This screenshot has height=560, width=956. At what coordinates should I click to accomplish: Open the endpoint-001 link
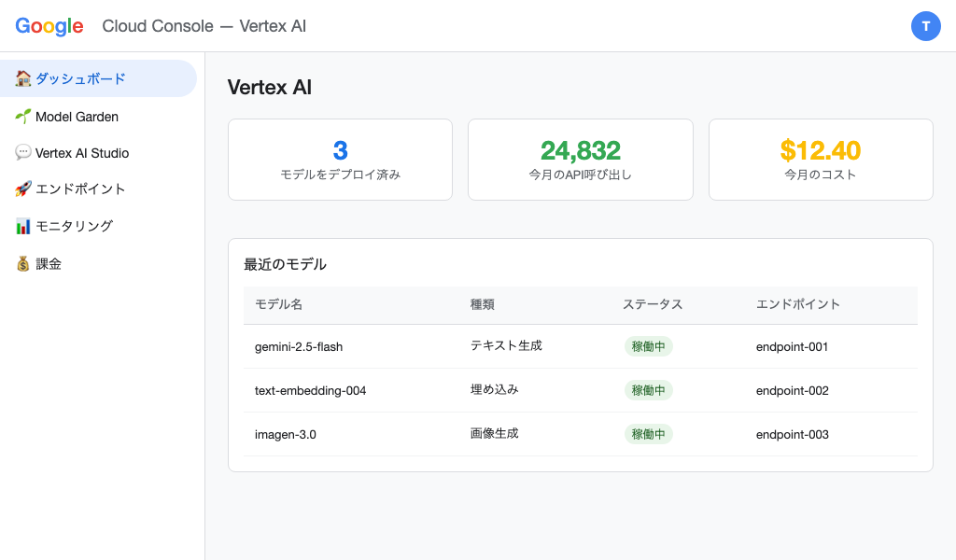(x=792, y=346)
